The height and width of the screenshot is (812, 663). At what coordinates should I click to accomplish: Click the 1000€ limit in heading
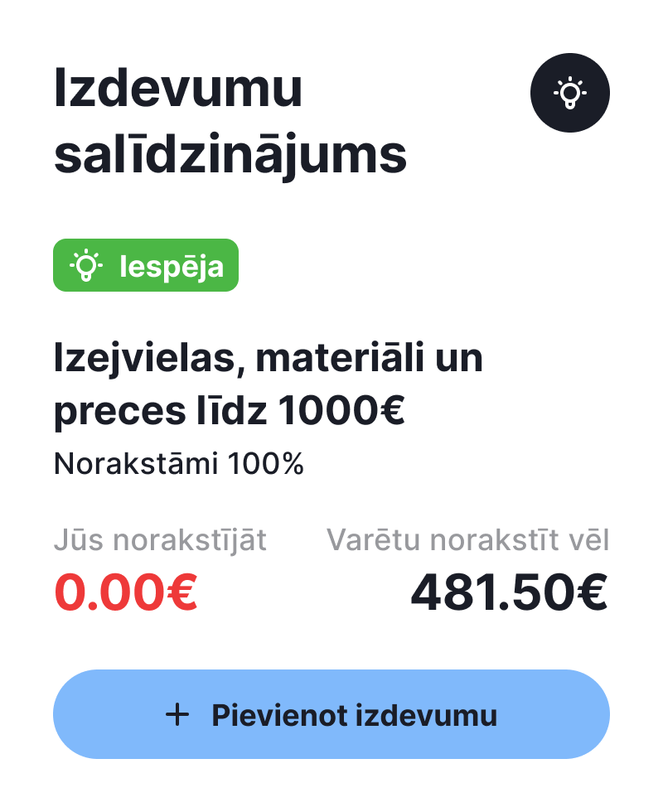341,411
